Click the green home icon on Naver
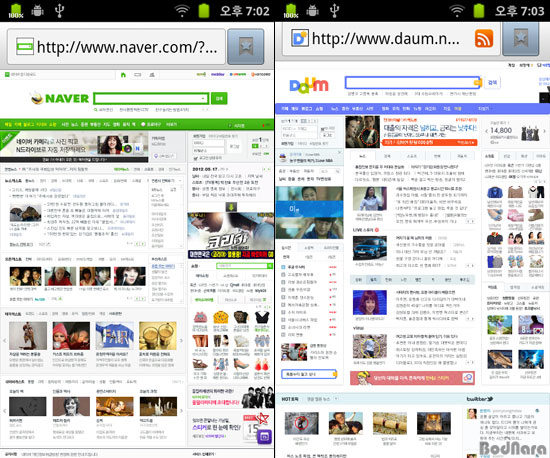This screenshot has width=550, height=458. click(123, 75)
